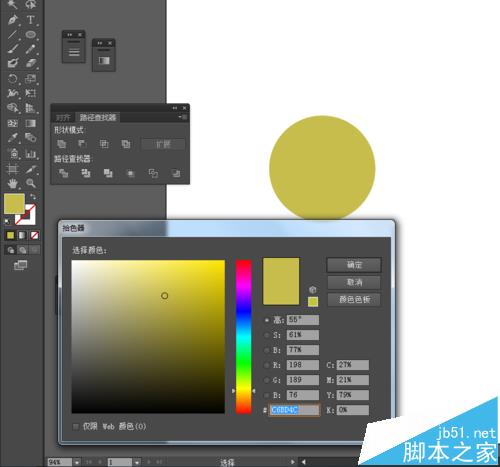
Task: Apply Minus Front shape mode
Action: 82,144
